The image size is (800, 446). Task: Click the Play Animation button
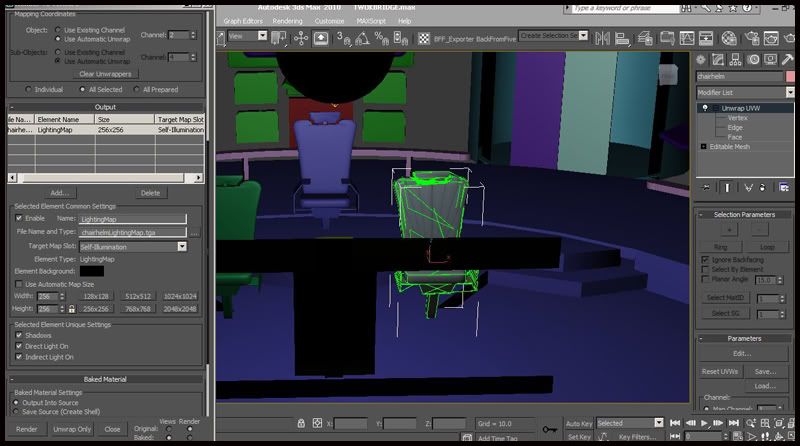(705, 423)
